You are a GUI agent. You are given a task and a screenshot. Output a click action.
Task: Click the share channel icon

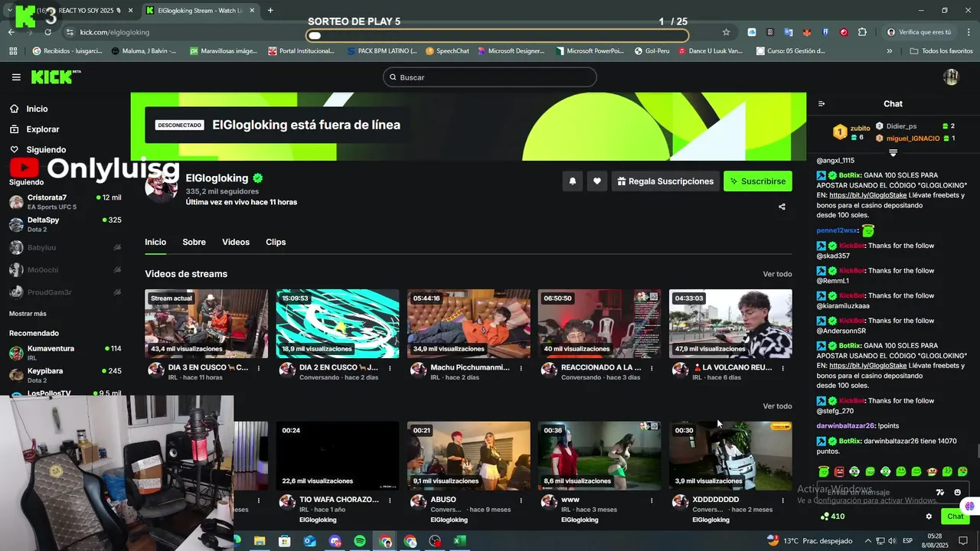point(782,207)
